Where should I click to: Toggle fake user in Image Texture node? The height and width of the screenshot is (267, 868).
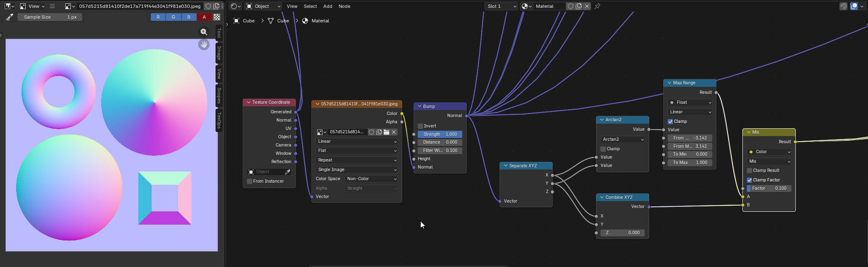[371, 132]
